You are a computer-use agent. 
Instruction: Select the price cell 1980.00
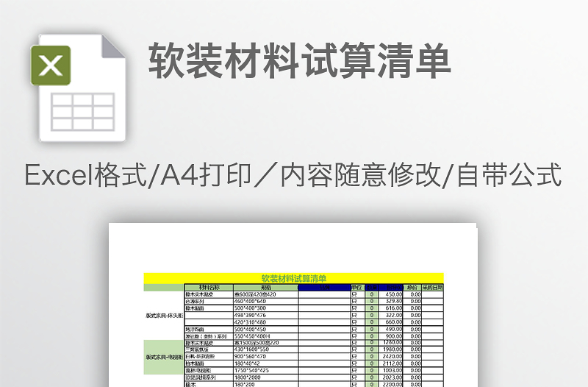(390, 349)
